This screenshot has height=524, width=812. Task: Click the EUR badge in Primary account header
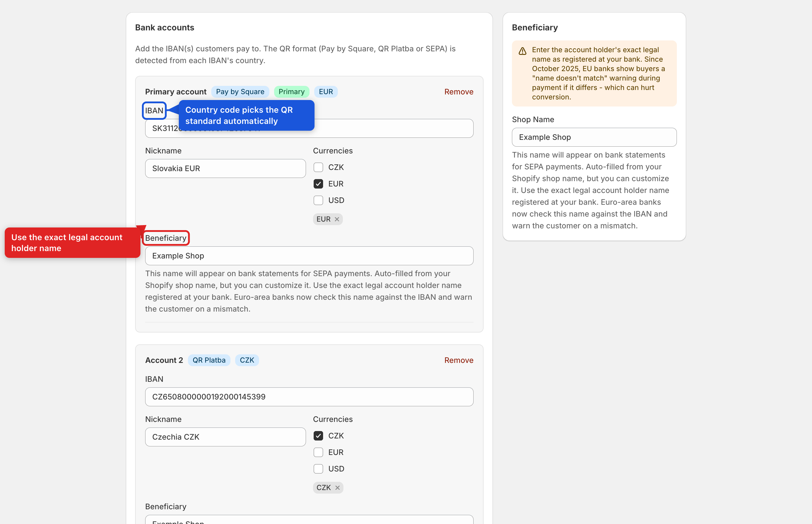[x=325, y=91]
